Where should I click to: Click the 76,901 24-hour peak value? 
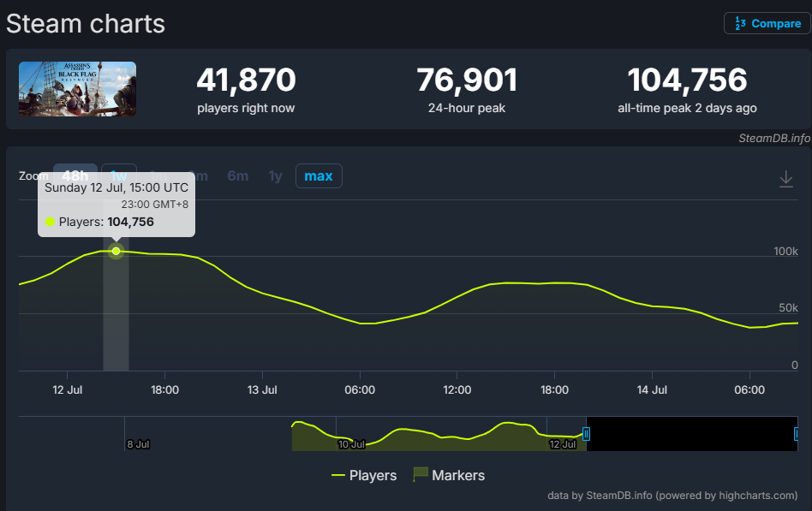(467, 80)
